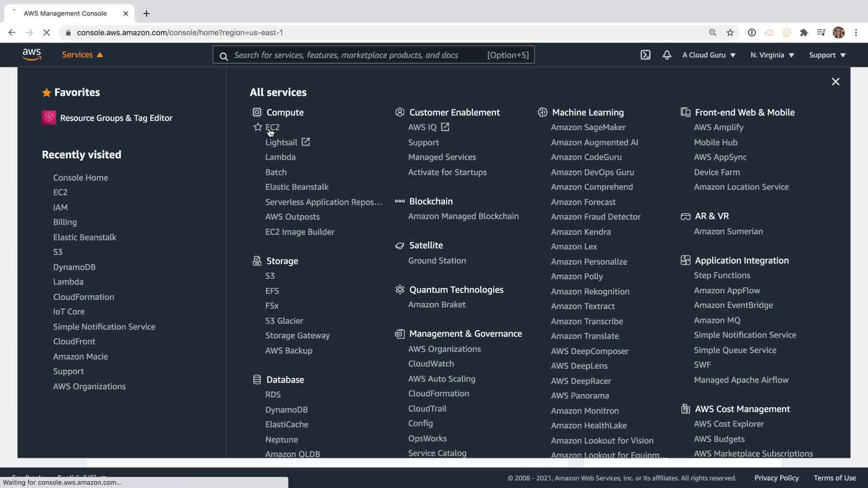Open the CloudShell terminal icon
The height and width of the screenshot is (488, 868).
645,55
